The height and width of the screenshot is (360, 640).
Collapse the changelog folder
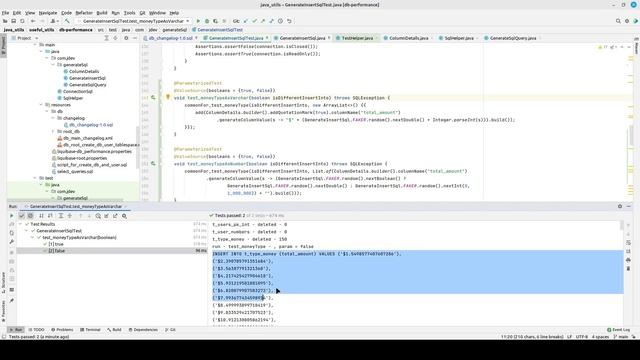(x=53, y=118)
